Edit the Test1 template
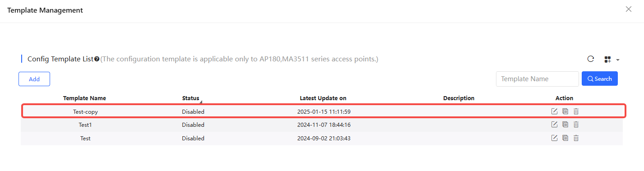 pos(555,125)
